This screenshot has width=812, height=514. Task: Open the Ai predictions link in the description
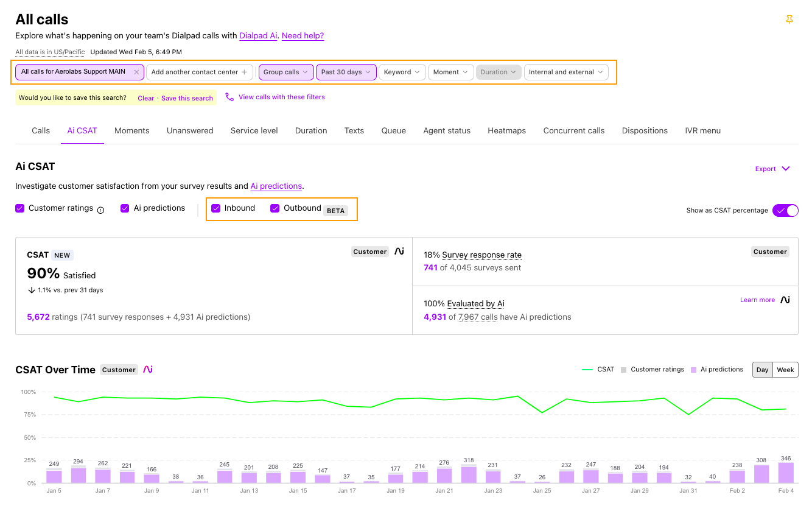click(x=276, y=186)
